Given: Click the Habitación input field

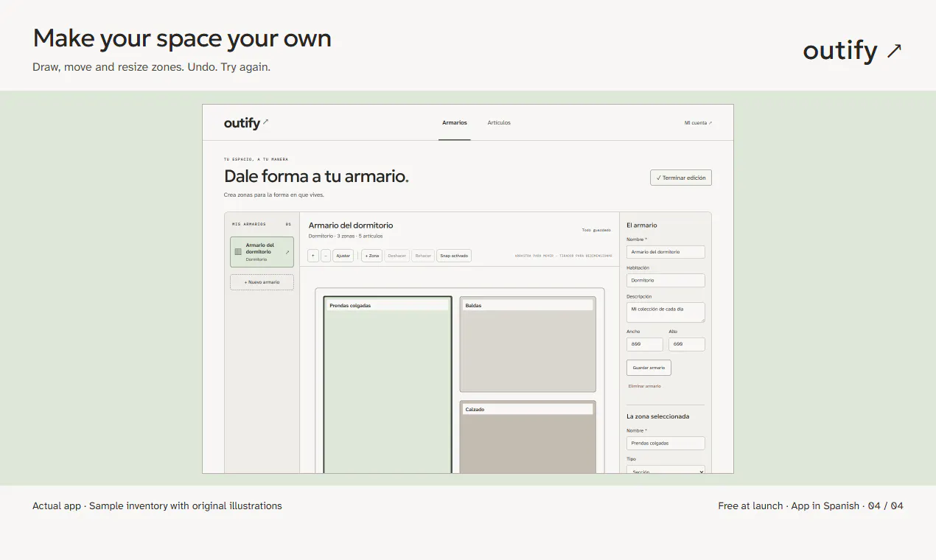Looking at the screenshot, I should click(x=666, y=281).
